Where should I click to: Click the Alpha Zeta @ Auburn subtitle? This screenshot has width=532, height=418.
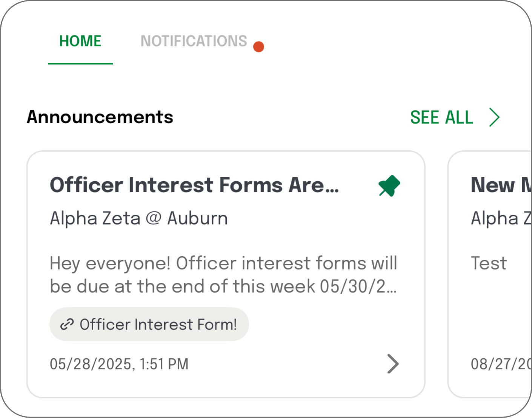click(x=139, y=218)
